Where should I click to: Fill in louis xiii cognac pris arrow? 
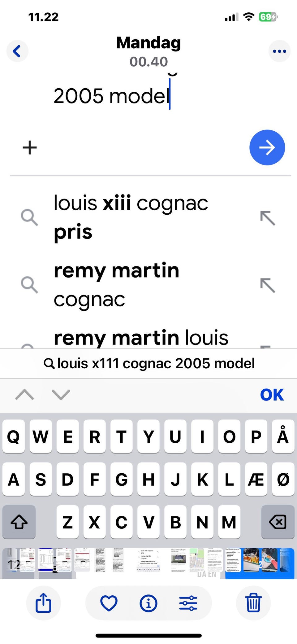tap(268, 218)
